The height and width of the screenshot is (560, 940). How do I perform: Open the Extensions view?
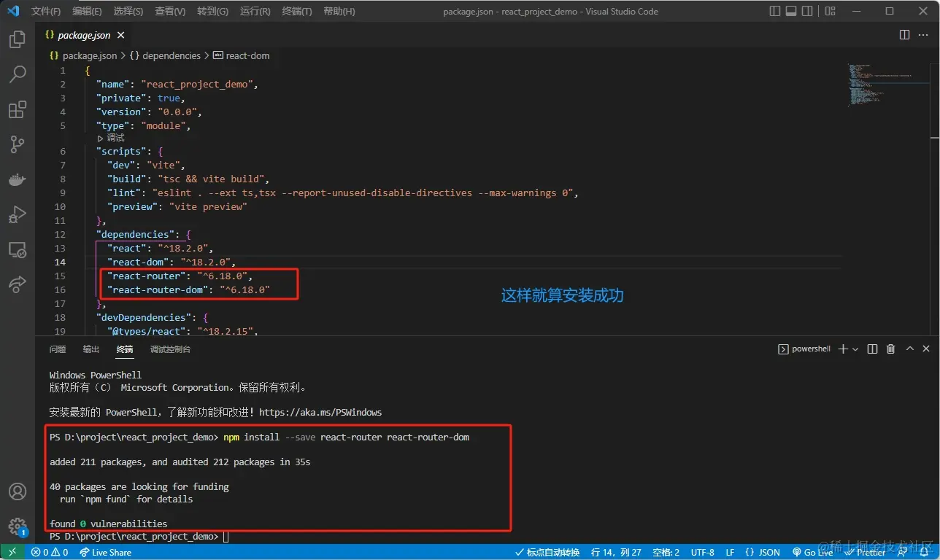(x=18, y=109)
